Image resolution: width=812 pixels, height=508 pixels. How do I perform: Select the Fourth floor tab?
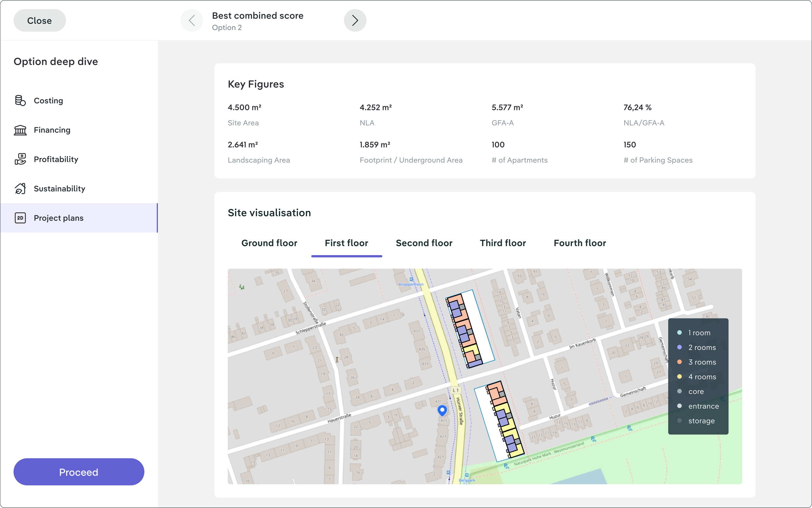tap(580, 243)
